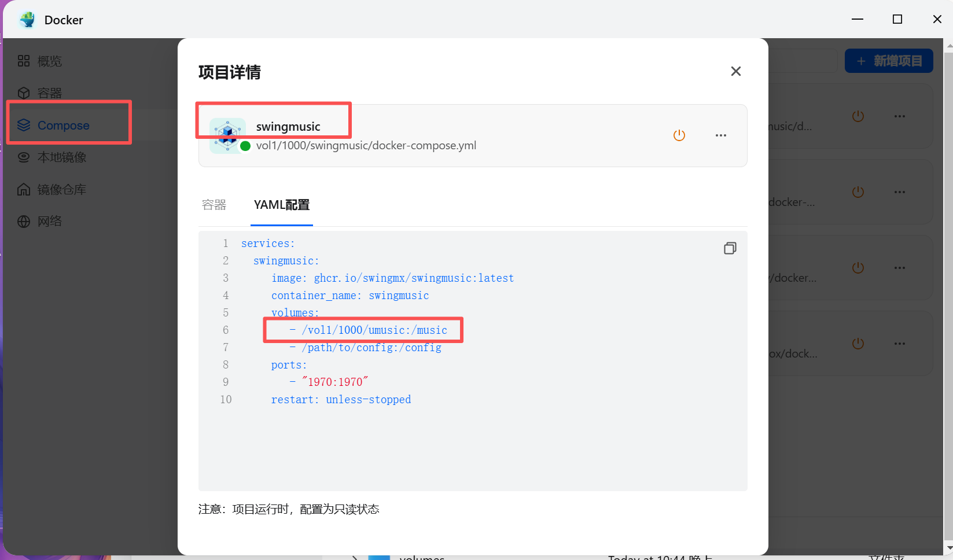Screen dimensions: 953x560
Task: Open 本地镜像 in the sidebar
Action: point(62,157)
